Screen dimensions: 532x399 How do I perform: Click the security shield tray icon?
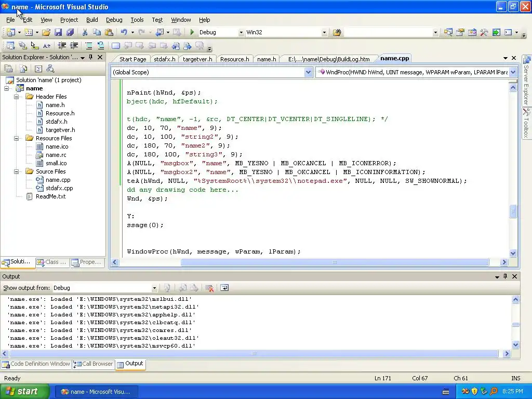click(474, 392)
